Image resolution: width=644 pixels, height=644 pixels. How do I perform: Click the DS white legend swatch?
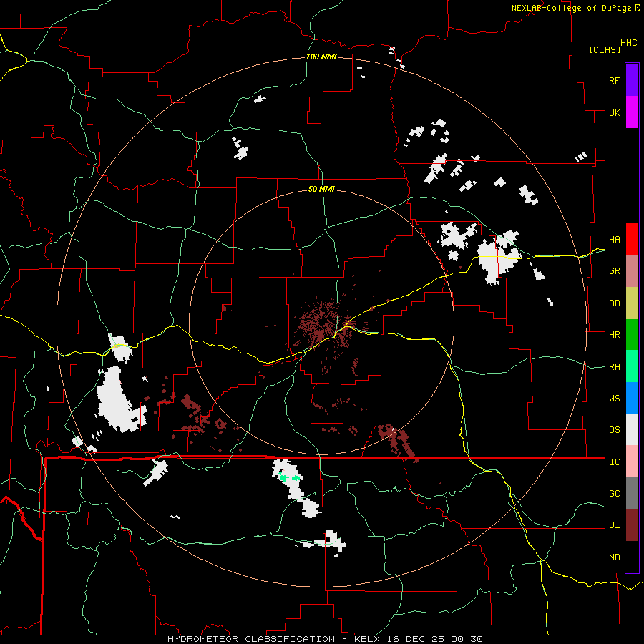632,429
